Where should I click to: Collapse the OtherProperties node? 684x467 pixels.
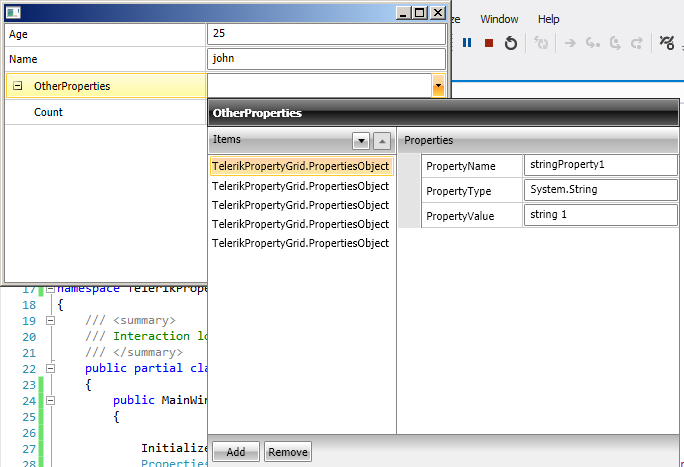[x=17, y=85]
